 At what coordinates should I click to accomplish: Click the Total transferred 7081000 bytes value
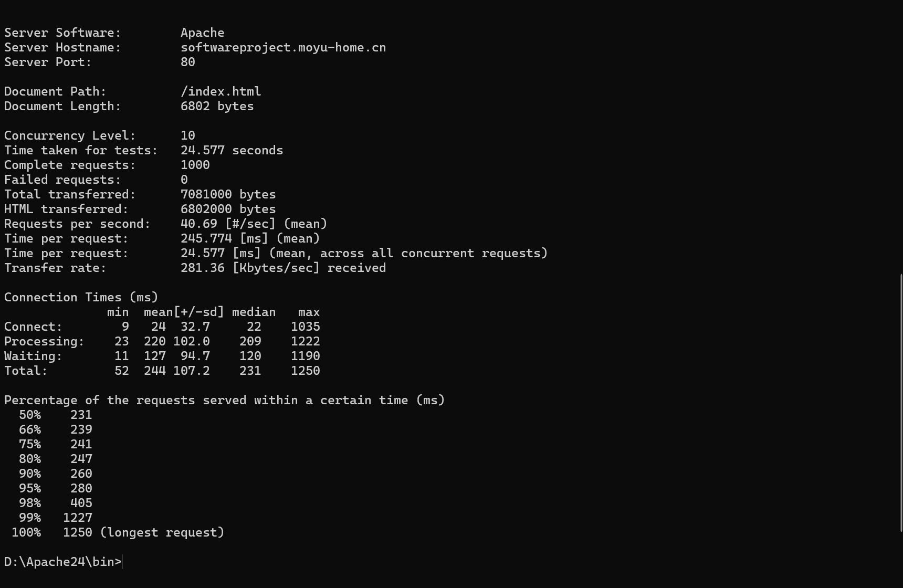[x=228, y=194]
